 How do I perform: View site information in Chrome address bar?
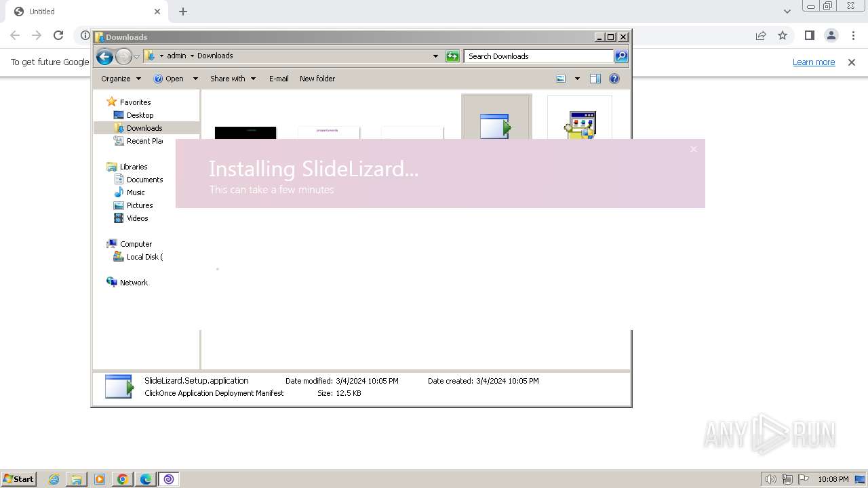(x=85, y=35)
